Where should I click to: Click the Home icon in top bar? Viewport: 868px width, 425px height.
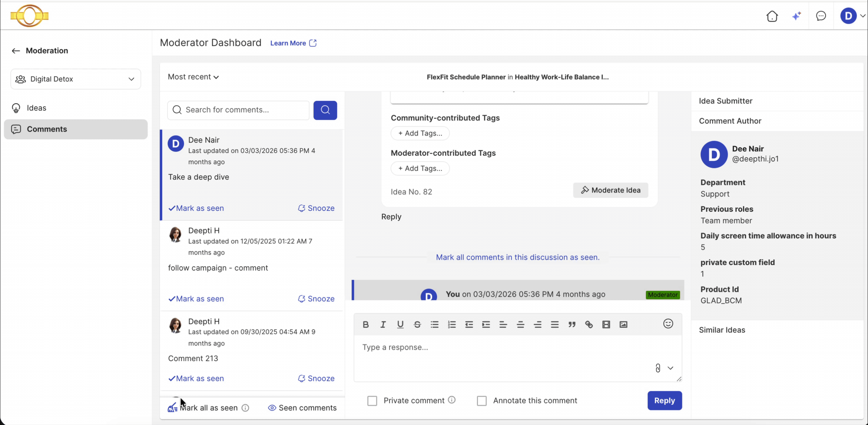[x=772, y=16]
